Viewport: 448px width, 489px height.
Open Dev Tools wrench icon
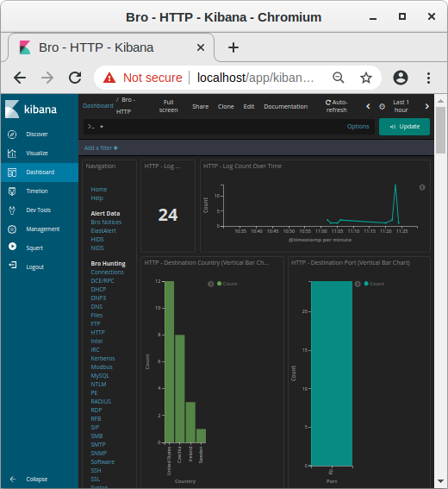(12, 210)
